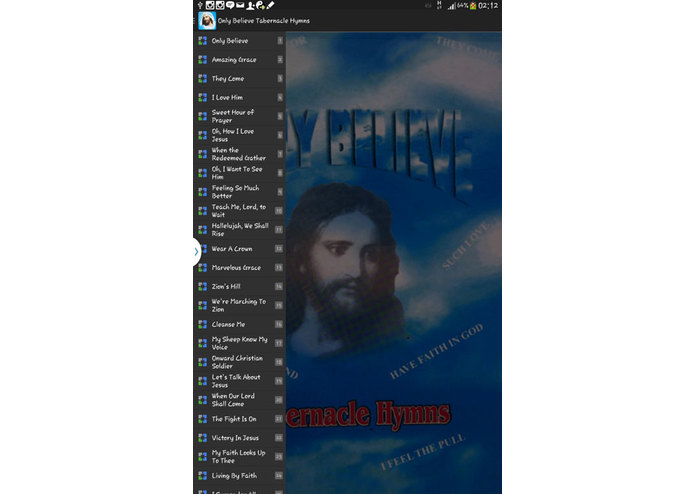
Task: Choose the I Love Him hymn
Action: click(239, 97)
